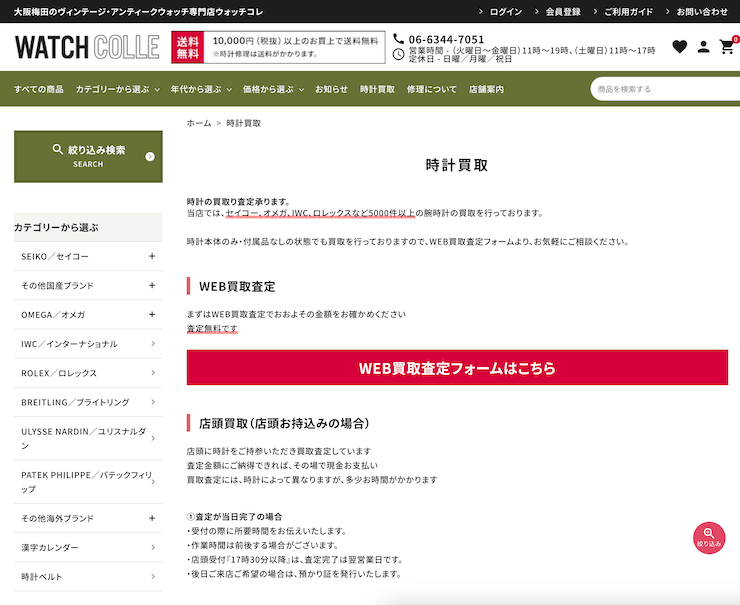This screenshot has height=605, width=740.
Task: Open BREITLING／ブライトリング category
Action: pyautogui.click(x=88, y=403)
